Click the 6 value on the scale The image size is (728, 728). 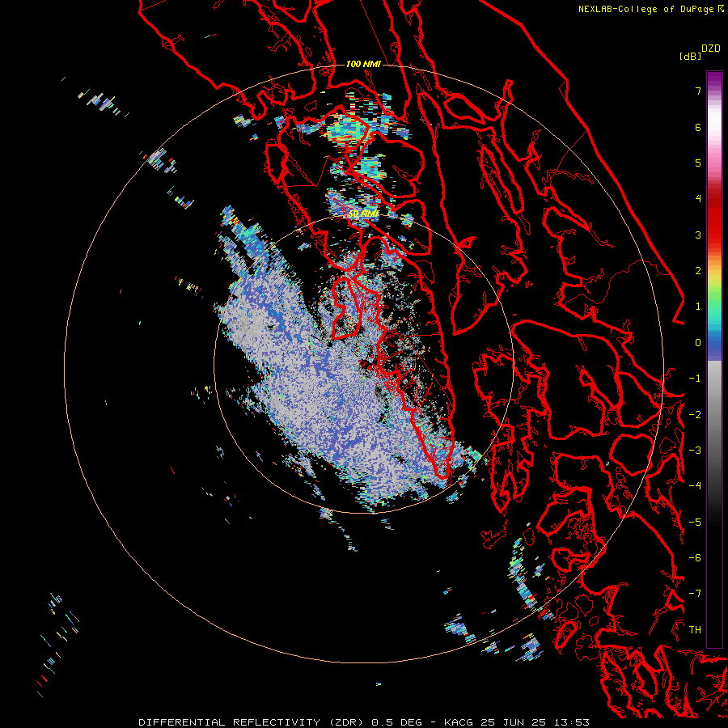(698, 127)
